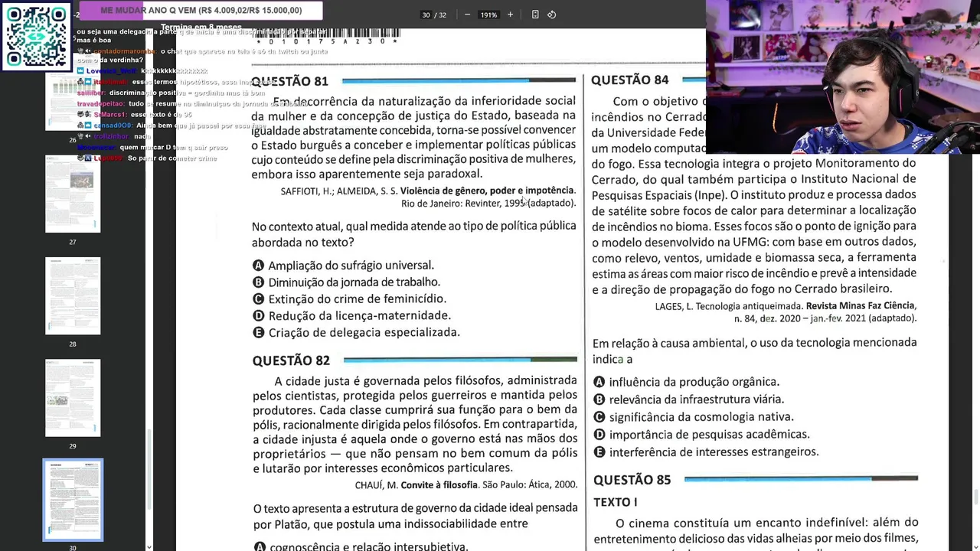
Task: Select answer E Criação de delegacia especializada
Action: tap(356, 333)
